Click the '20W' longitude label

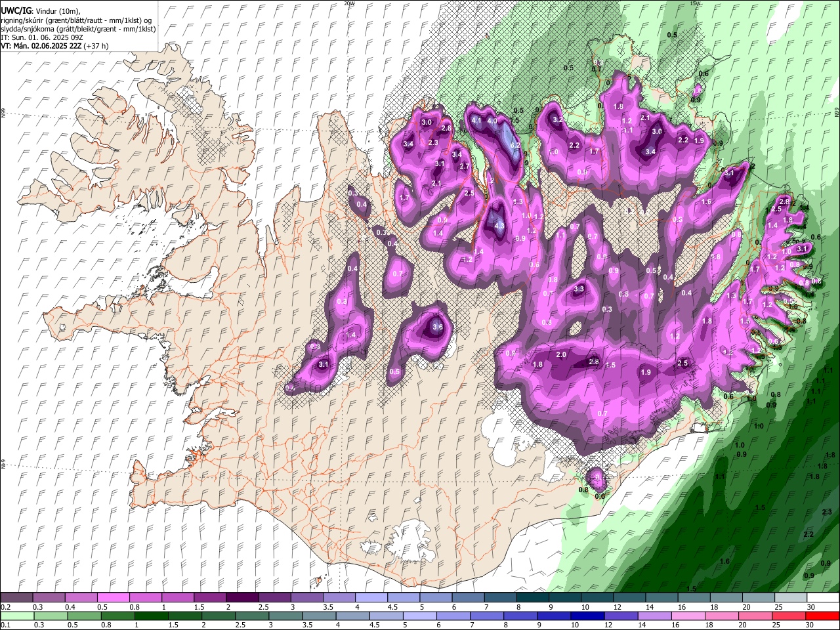point(349,3)
